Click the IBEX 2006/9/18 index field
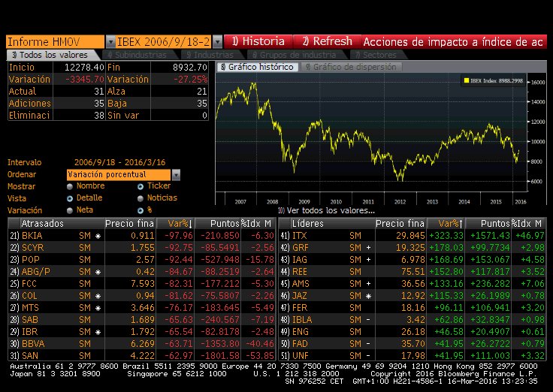The image size is (553, 392). coord(163,42)
